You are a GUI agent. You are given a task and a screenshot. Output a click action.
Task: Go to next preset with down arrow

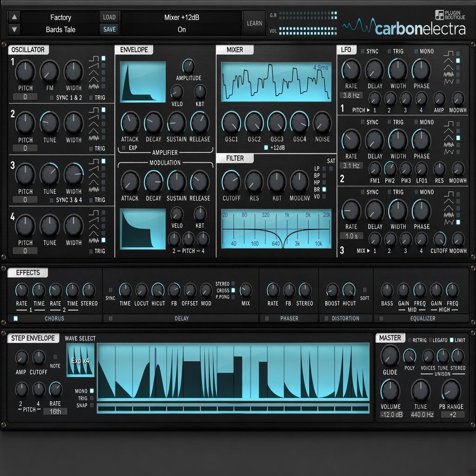[14, 29]
